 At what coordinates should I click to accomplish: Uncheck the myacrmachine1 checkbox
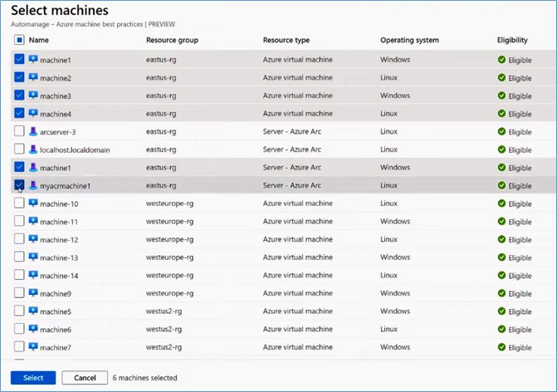pyautogui.click(x=19, y=185)
